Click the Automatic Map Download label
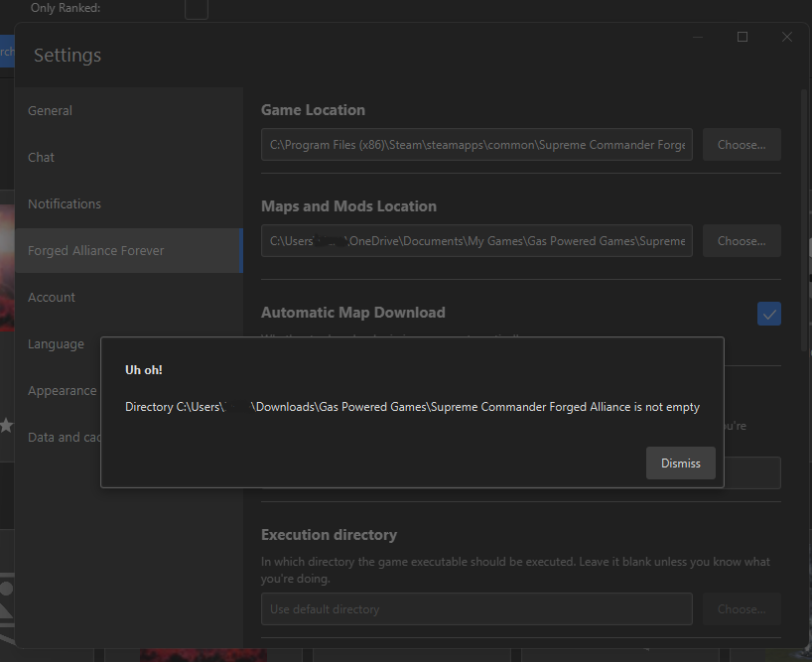 click(353, 312)
